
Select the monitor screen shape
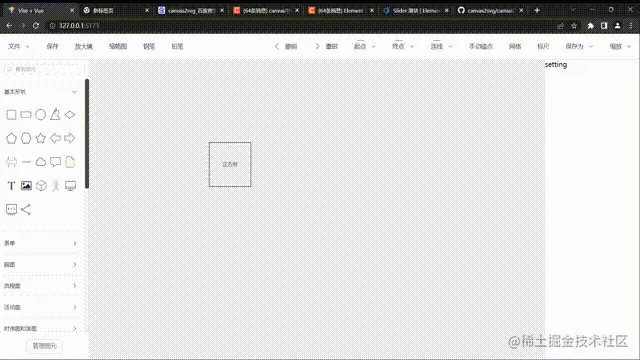click(71, 186)
